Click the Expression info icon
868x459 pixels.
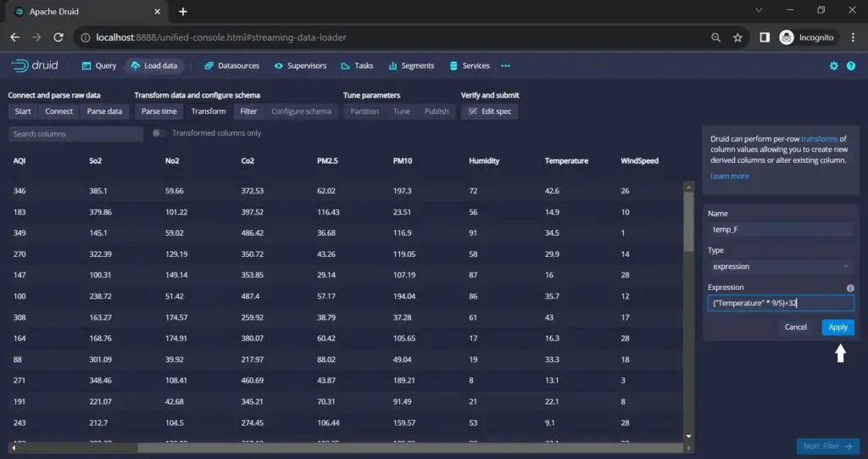pos(850,288)
